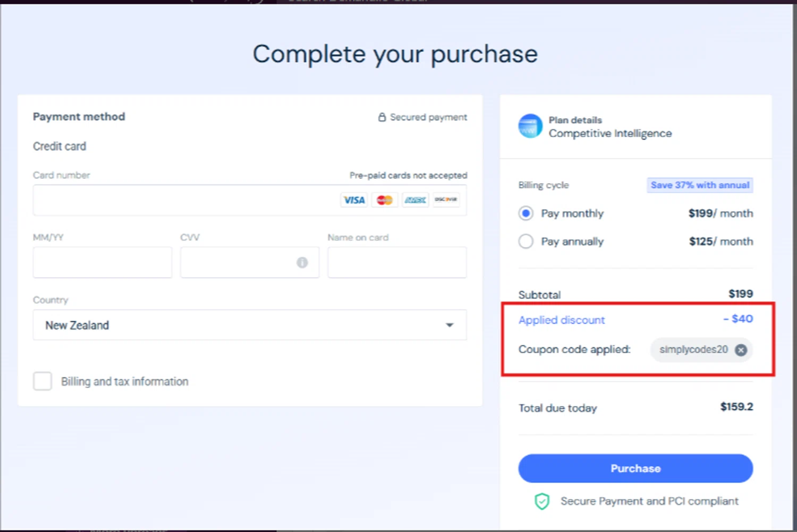Click the green security shield icon
The width and height of the screenshot is (797, 532).
[x=542, y=501]
